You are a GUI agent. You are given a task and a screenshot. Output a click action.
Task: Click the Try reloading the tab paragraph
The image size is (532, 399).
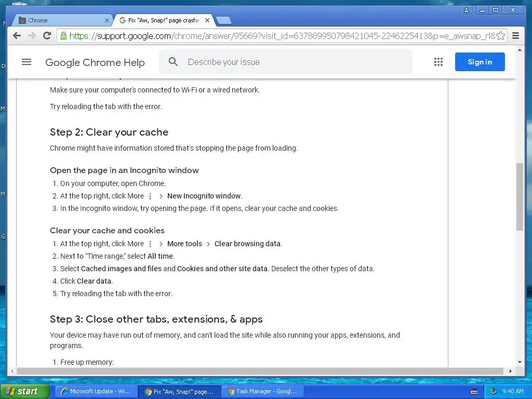(x=106, y=107)
